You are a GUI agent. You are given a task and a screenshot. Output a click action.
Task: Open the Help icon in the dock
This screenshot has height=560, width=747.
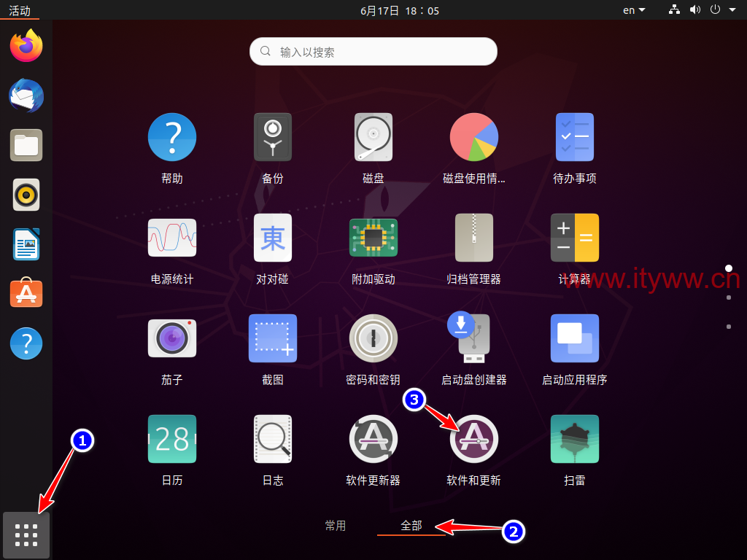(x=26, y=343)
